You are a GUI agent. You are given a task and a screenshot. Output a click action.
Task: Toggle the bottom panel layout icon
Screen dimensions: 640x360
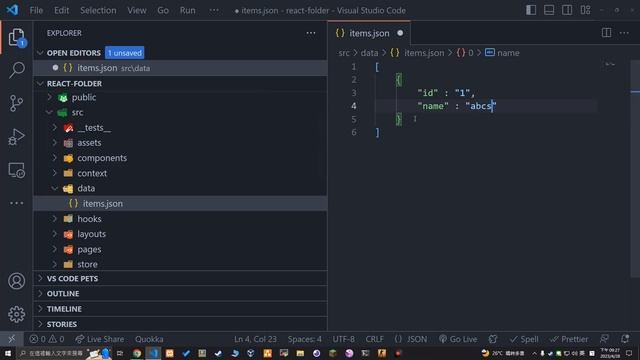click(x=549, y=10)
